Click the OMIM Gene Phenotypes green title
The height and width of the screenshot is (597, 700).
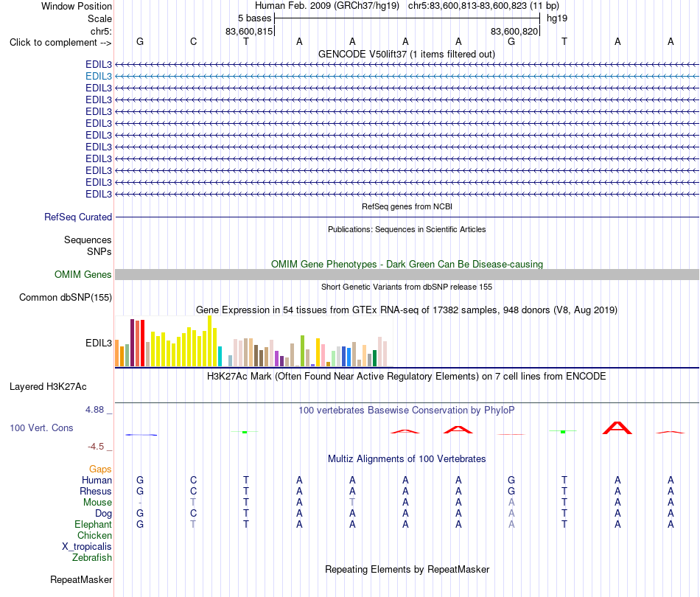click(x=407, y=264)
